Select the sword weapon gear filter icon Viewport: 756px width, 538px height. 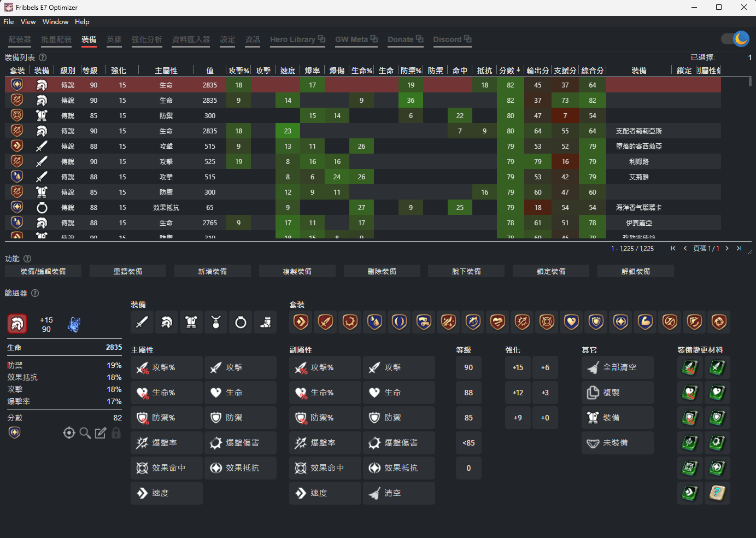tap(142, 323)
